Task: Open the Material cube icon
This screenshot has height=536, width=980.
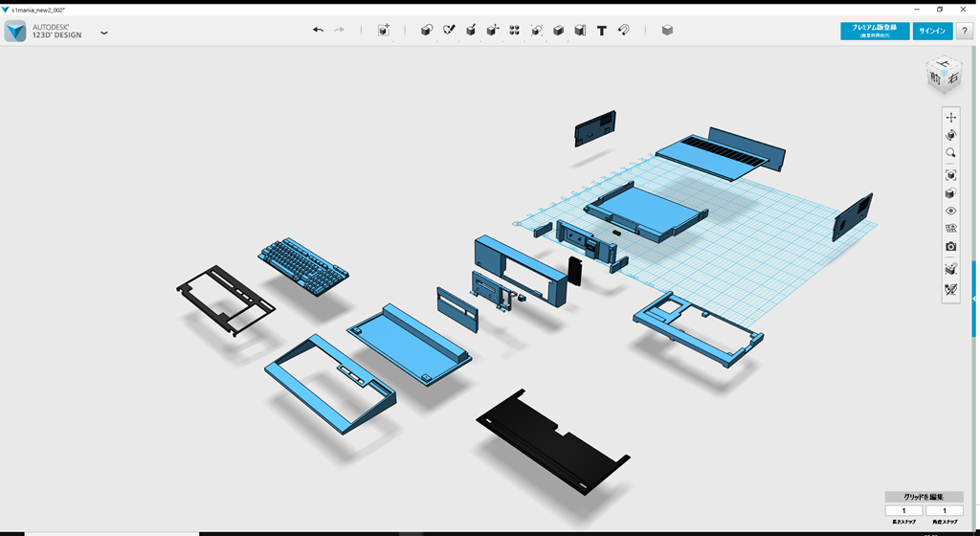Action: click(x=667, y=31)
